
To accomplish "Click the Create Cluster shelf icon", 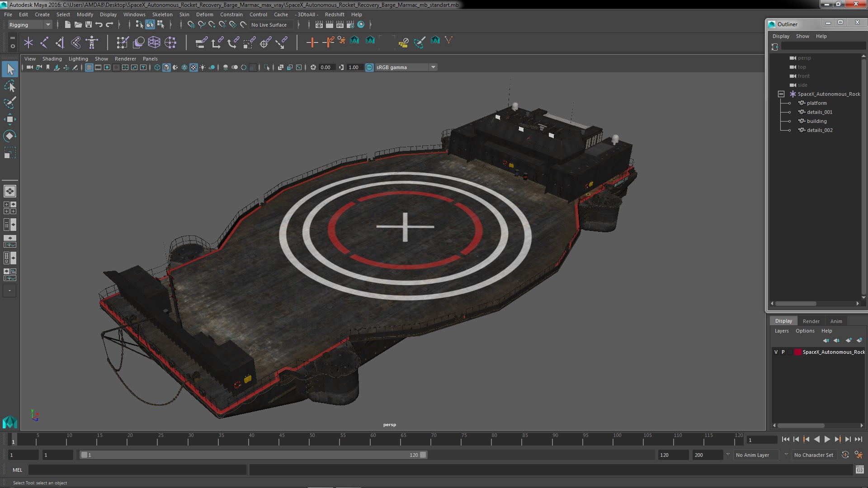I will [x=170, y=42].
